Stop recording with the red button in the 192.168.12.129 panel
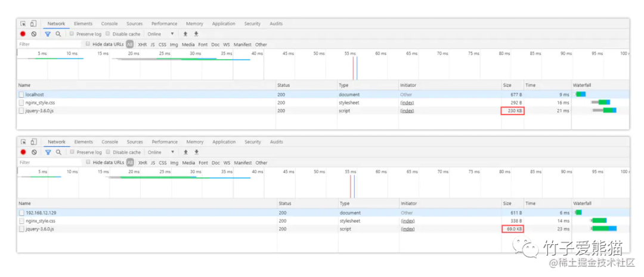The image size is (644, 277). pos(23,152)
